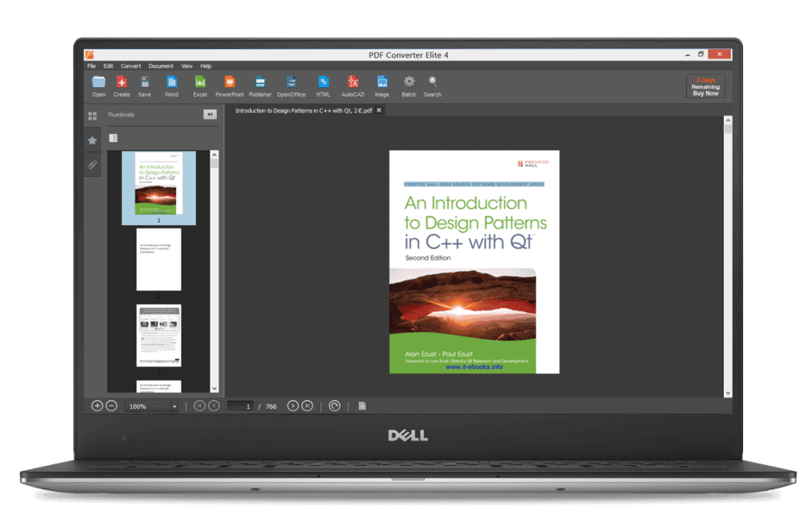Click the list view icon under Thumbnails
The width and height of the screenshot is (812, 515).
tap(113, 138)
